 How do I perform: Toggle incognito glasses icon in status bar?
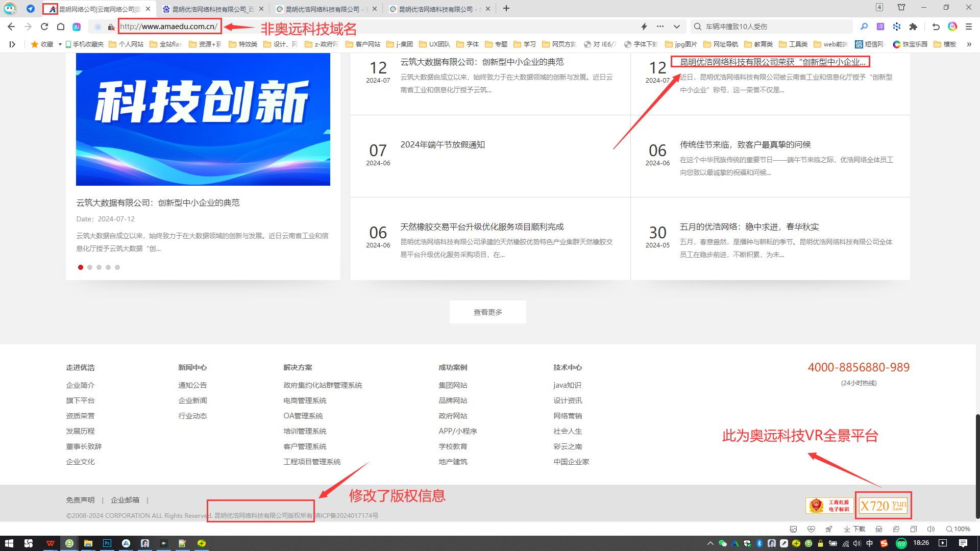(x=878, y=529)
